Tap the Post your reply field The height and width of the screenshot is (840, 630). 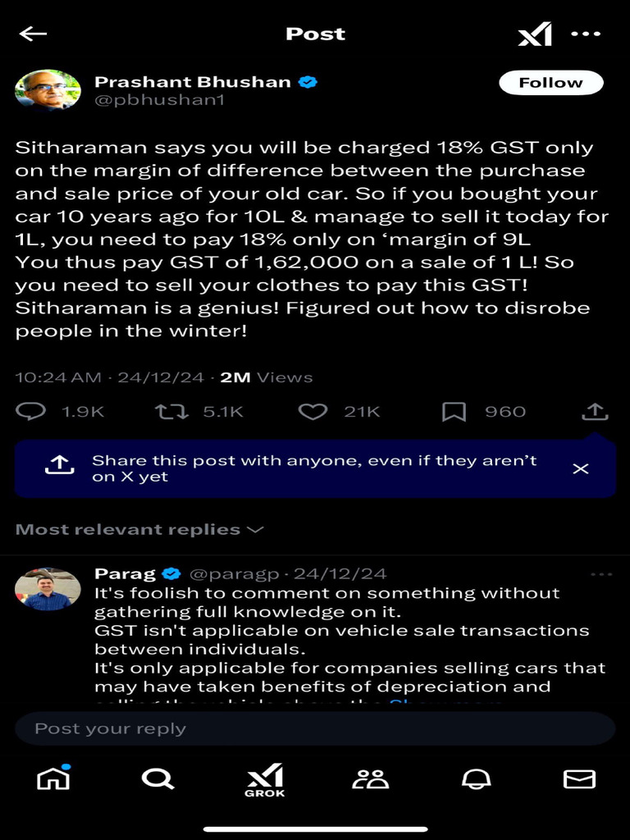315,728
